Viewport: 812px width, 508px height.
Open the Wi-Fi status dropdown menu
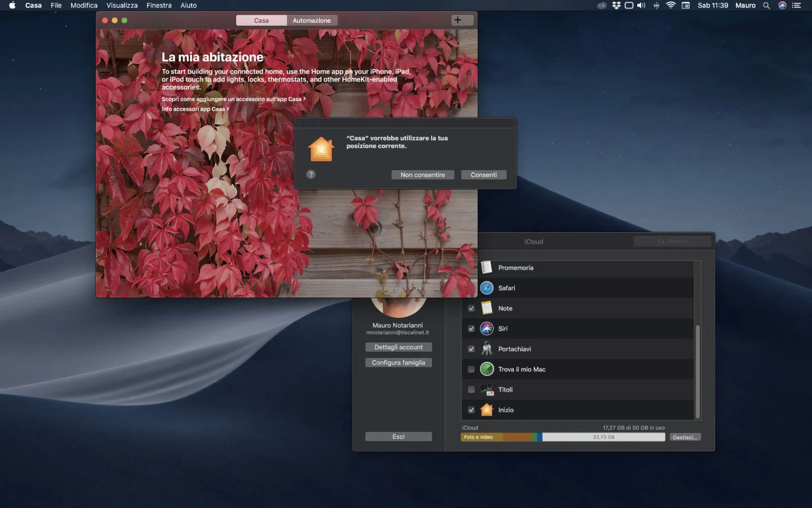tap(670, 5)
